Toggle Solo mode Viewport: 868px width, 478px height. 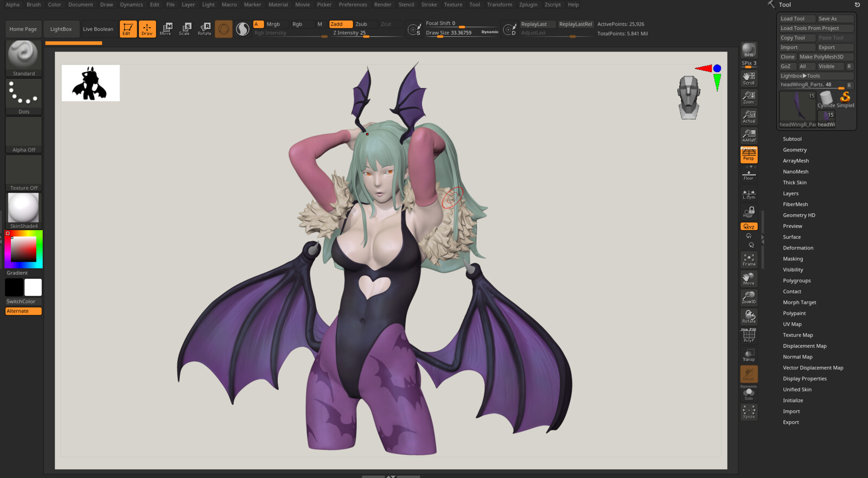click(749, 394)
